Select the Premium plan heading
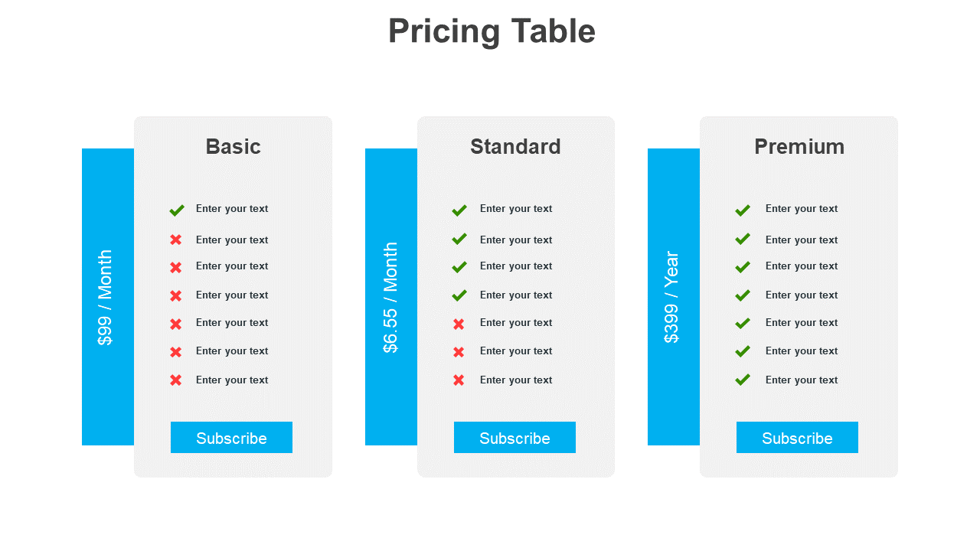980x551 pixels. [799, 147]
